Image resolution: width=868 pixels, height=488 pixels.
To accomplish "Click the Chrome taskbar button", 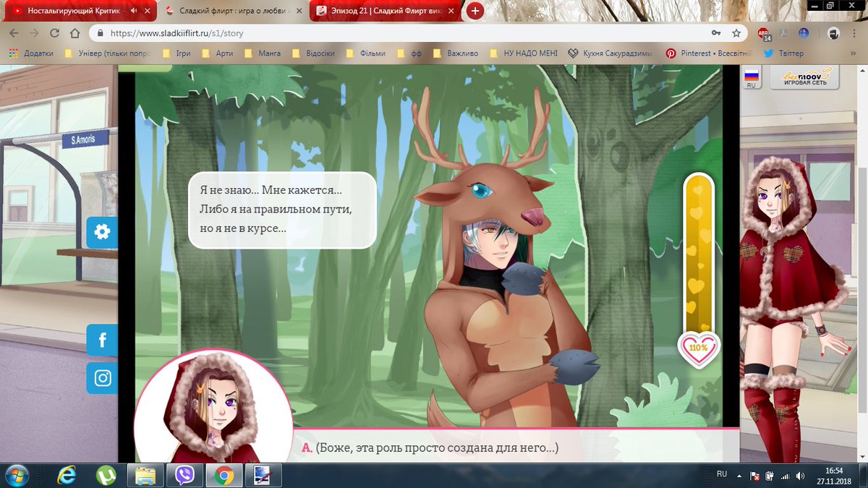I will tap(224, 475).
